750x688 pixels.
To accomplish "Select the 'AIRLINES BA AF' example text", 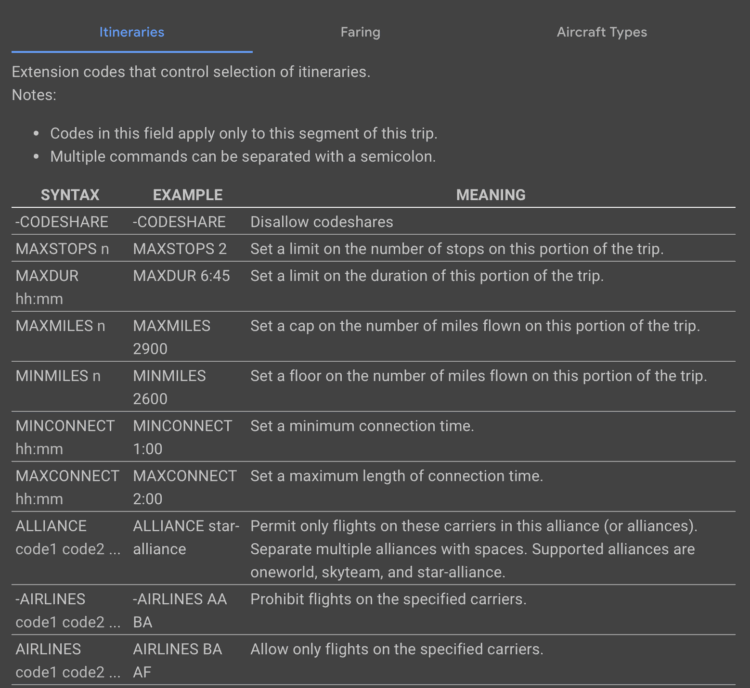I will [178, 661].
